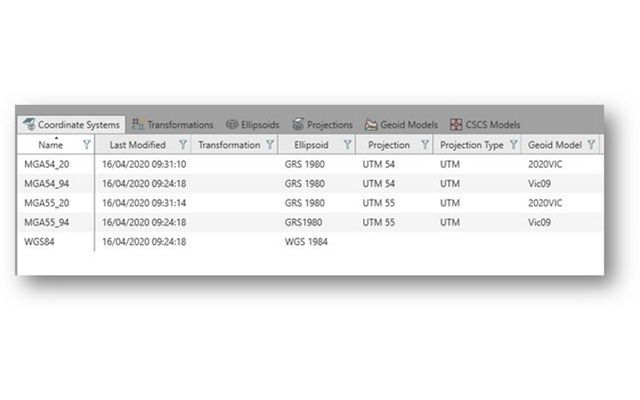640x400 pixels.
Task: Select the Geoid Models tab
Action: (401, 125)
